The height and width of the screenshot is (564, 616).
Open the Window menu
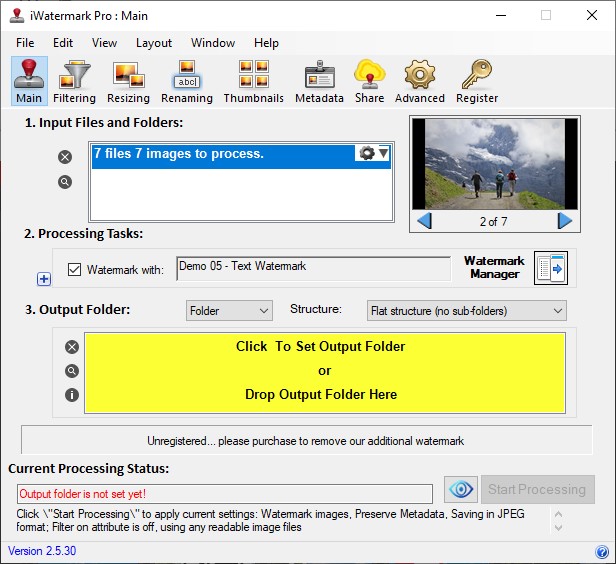tap(213, 42)
